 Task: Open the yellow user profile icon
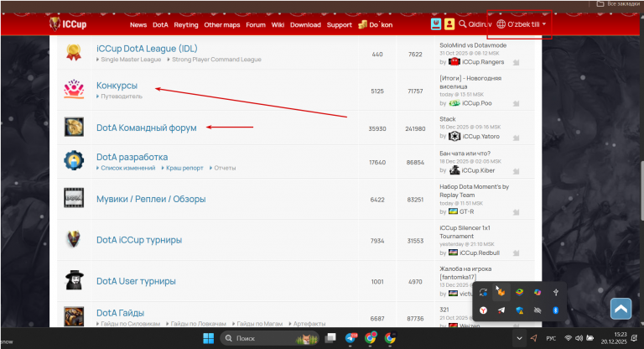(449, 24)
